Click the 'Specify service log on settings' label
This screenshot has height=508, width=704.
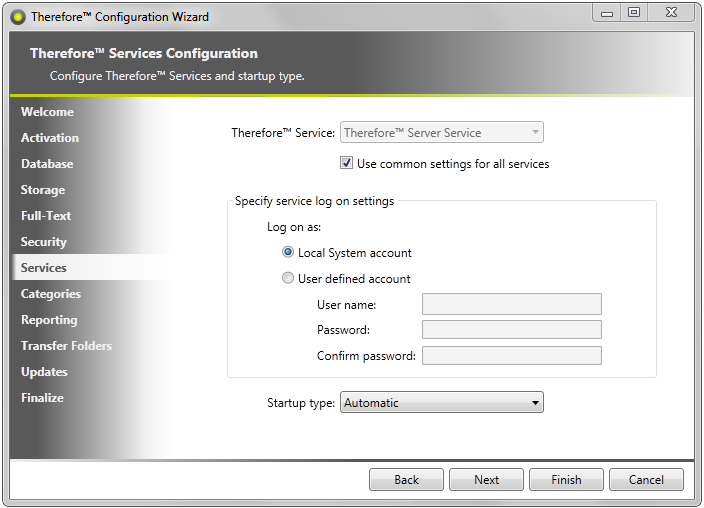click(314, 201)
